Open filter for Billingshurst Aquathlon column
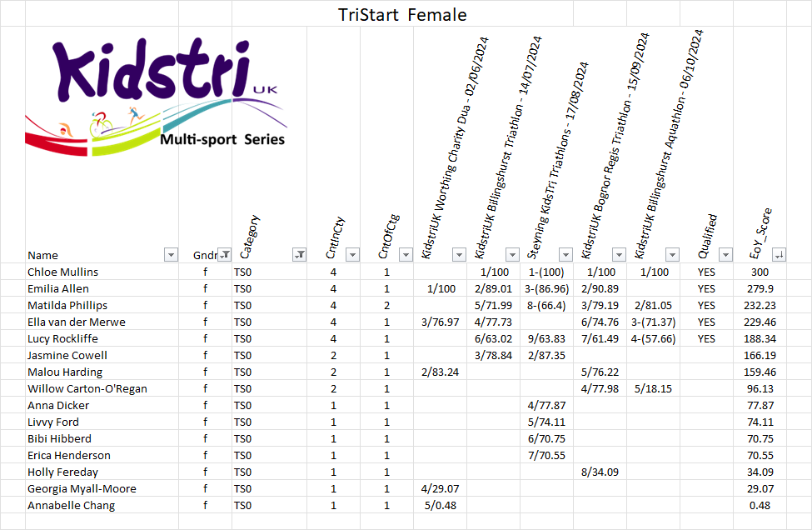 coord(672,255)
